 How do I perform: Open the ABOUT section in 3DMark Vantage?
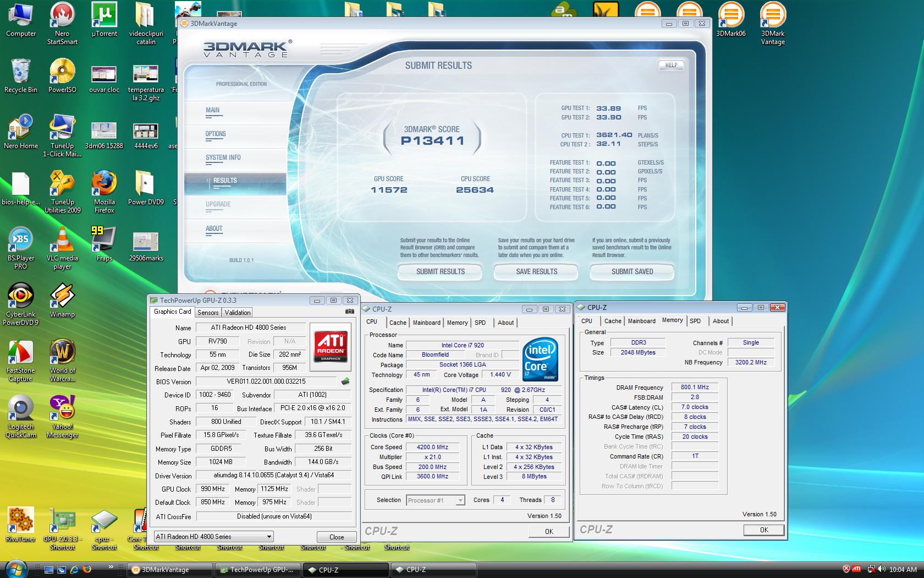[214, 228]
